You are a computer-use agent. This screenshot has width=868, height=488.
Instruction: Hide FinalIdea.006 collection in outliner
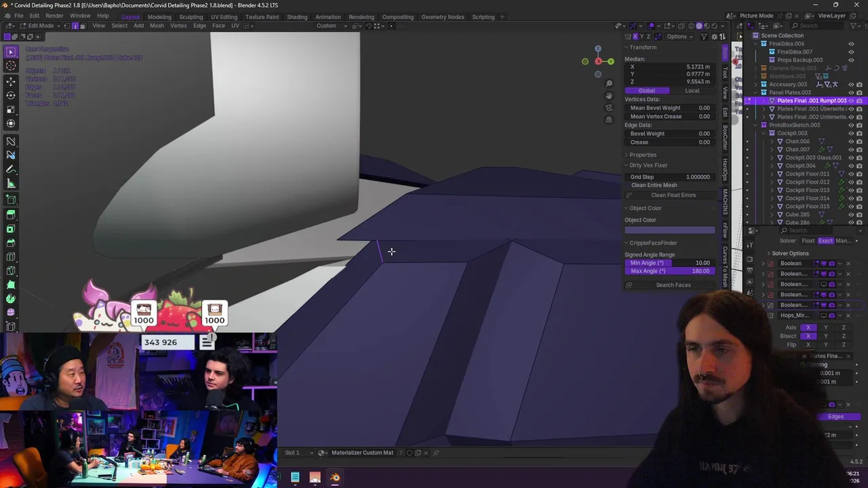coord(851,43)
